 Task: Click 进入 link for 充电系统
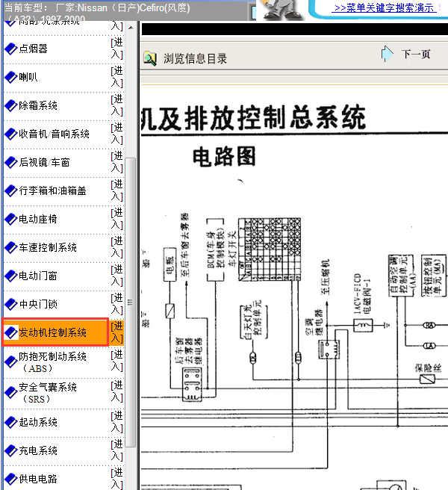pyautogui.click(x=117, y=450)
